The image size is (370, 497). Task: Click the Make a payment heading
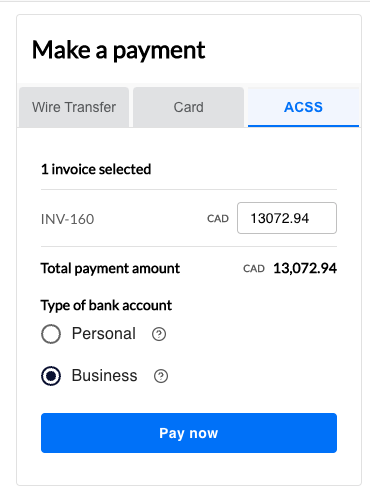coord(119,50)
